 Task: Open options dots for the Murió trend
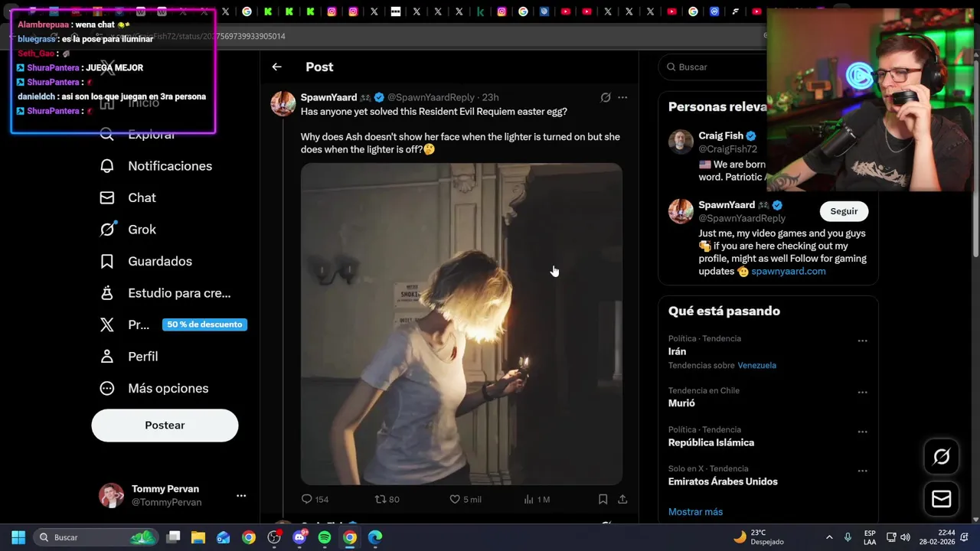click(x=862, y=393)
